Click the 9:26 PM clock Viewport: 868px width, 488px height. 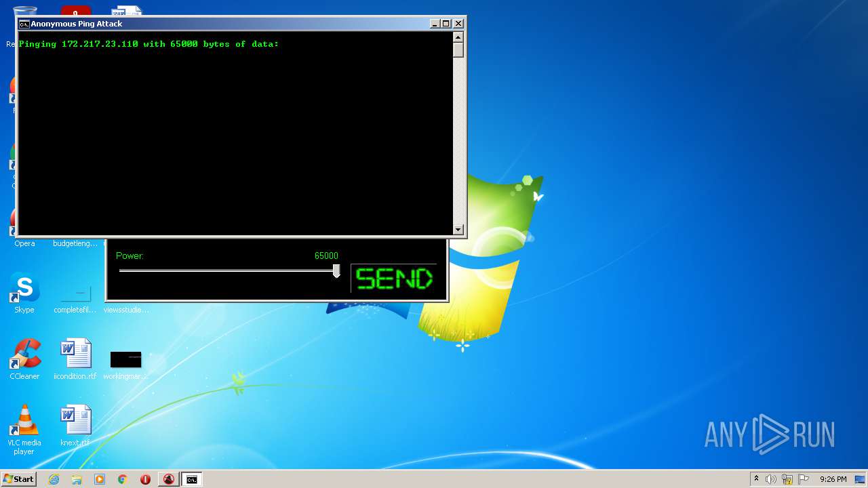[833, 479]
